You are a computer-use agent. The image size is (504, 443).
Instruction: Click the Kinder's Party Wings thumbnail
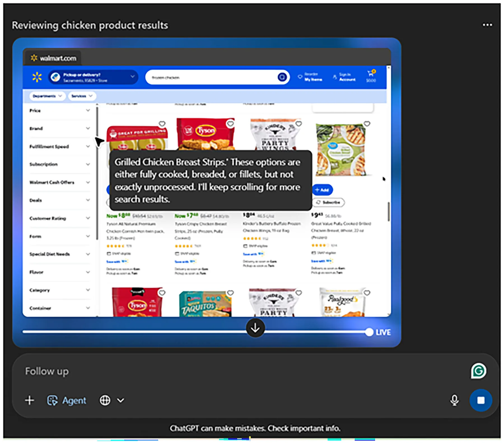point(274,134)
